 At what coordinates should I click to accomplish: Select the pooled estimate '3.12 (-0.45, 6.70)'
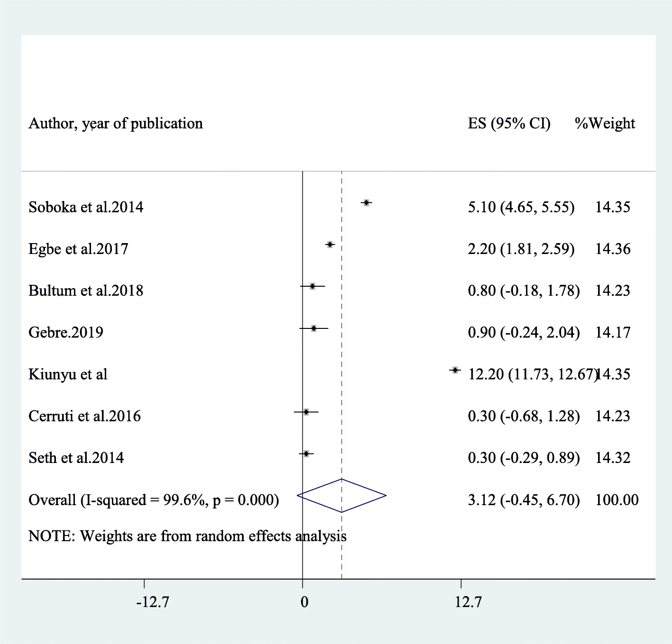tap(524, 500)
